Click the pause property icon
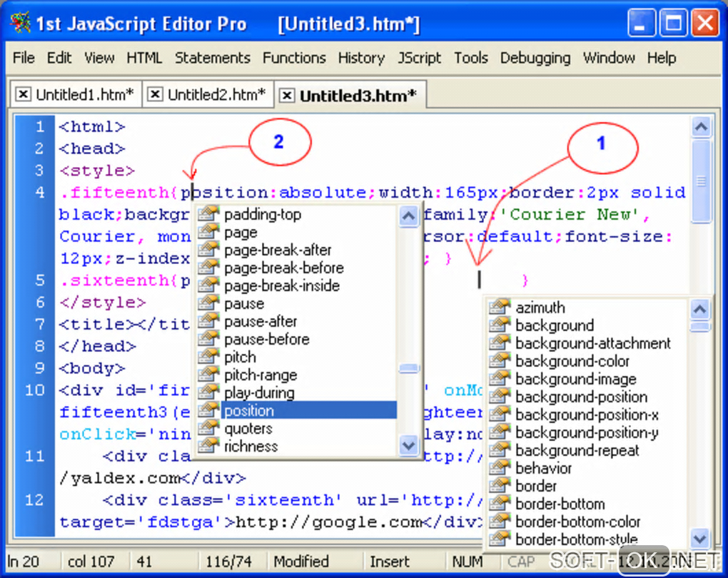Viewport: 728px width, 578px height. click(x=208, y=303)
